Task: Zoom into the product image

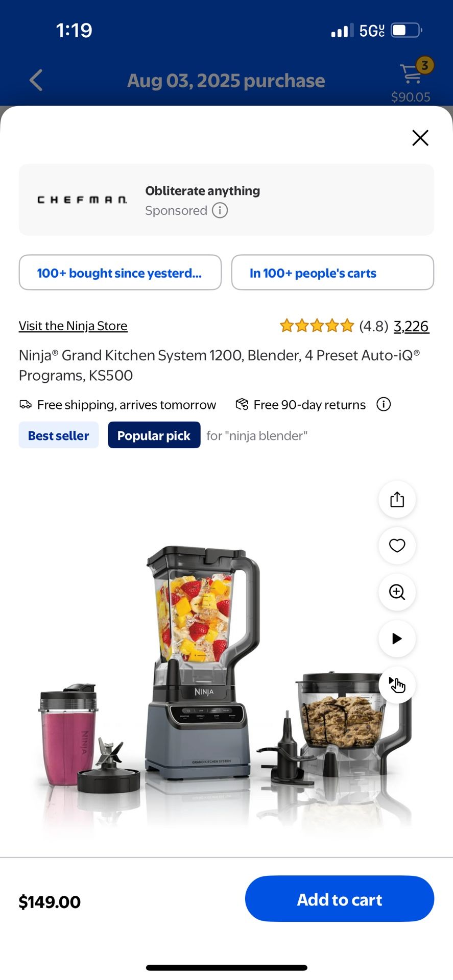Action: point(397,592)
